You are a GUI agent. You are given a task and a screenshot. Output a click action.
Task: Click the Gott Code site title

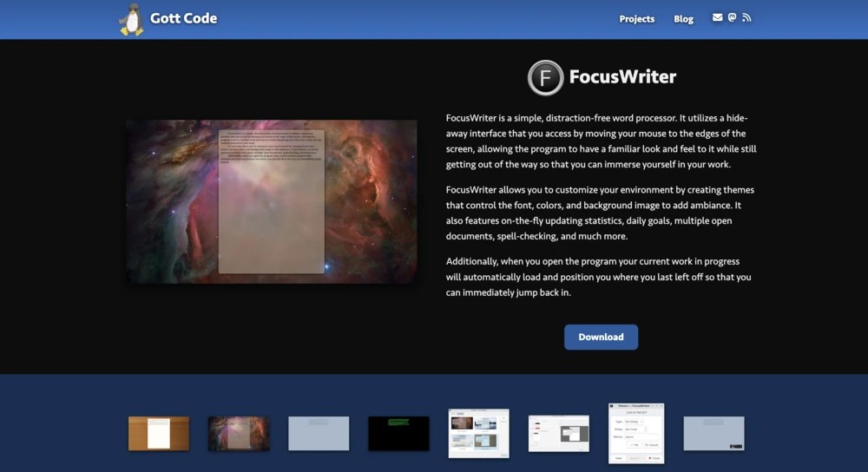184,18
